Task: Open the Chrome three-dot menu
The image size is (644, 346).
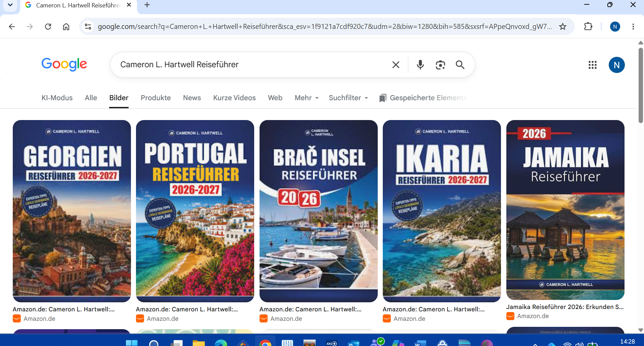Action: pyautogui.click(x=633, y=27)
